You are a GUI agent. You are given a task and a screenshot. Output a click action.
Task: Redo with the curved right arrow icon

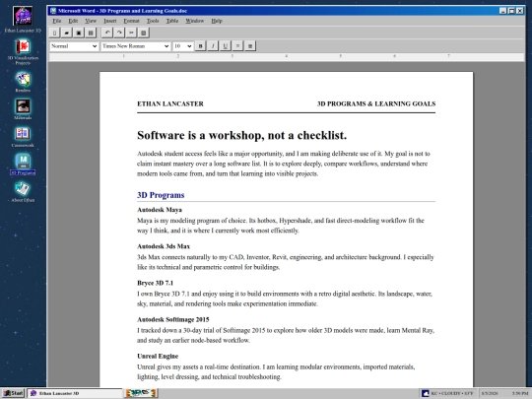[x=119, y=33]
